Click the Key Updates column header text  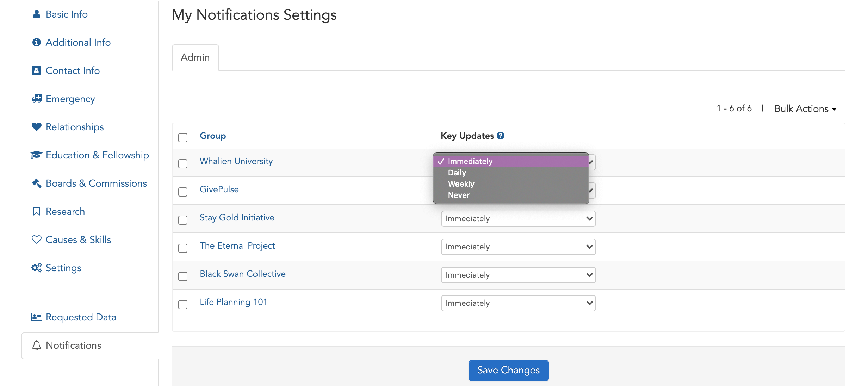tap(467, 136)
